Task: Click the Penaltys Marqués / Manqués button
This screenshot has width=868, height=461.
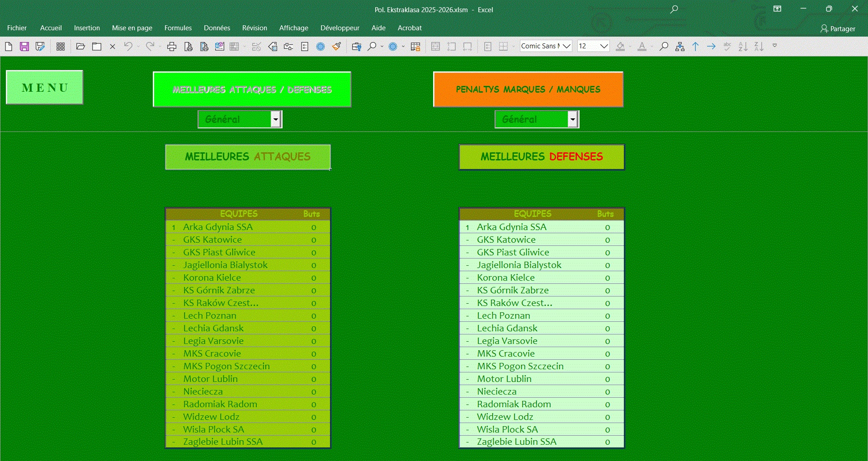Action: click(528, 89)
